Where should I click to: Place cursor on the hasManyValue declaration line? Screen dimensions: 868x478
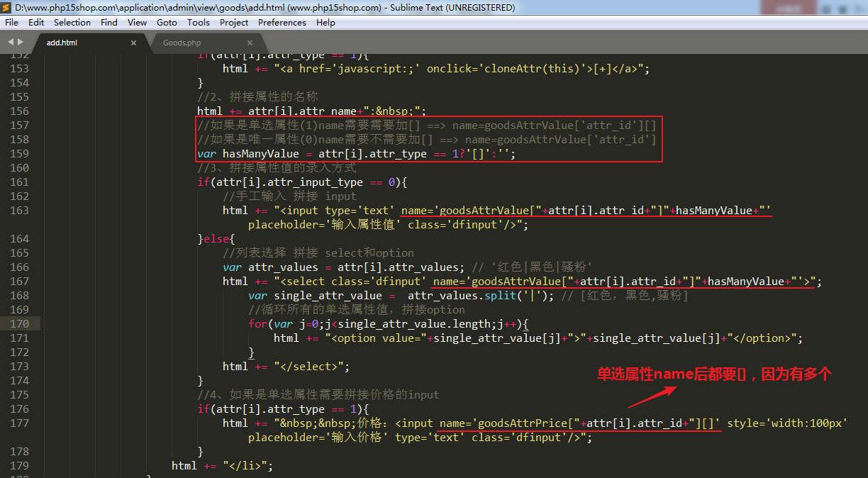pos(355,154)
